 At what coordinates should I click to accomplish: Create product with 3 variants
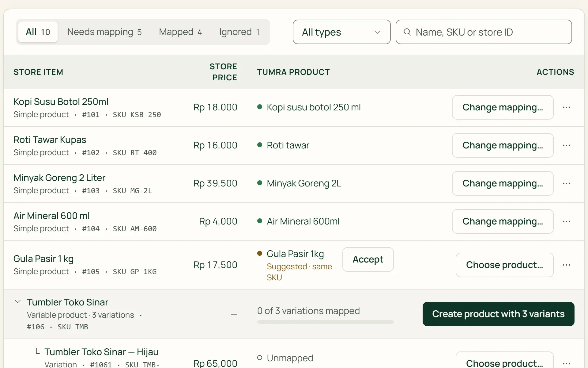pyautogui.click(x=498, y=314)
